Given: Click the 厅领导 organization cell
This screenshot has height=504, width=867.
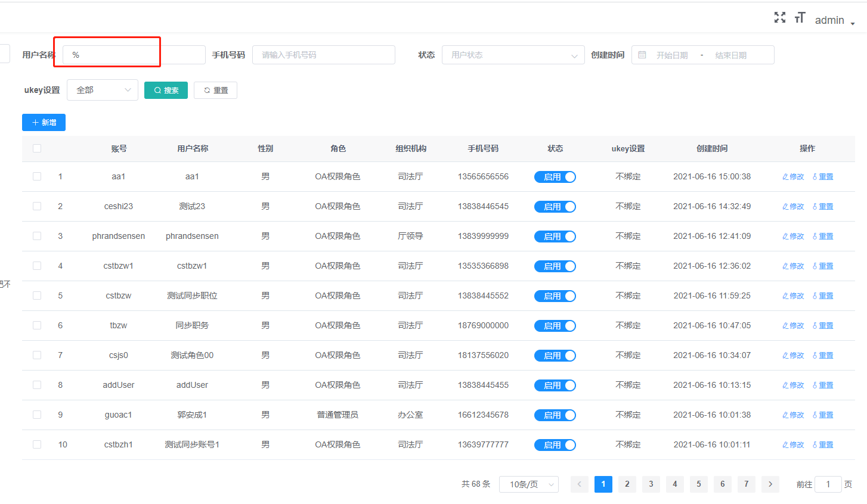Looking at the screenshot, I should [410, 236].
